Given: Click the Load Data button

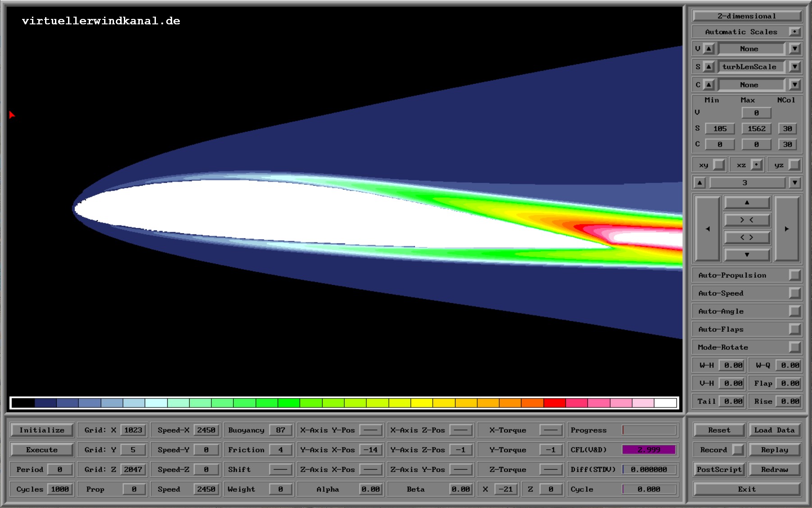Looking at the screenshot, I should tap(775, 430).
